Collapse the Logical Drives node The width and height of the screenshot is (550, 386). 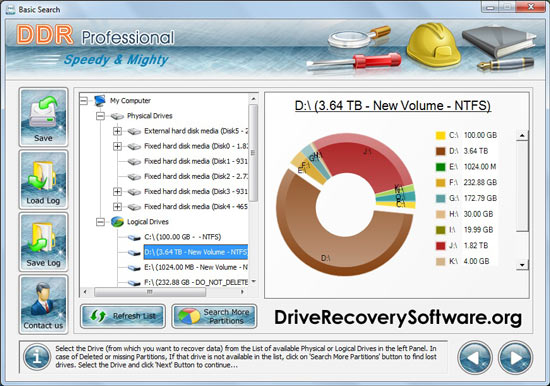coord(100,222)
